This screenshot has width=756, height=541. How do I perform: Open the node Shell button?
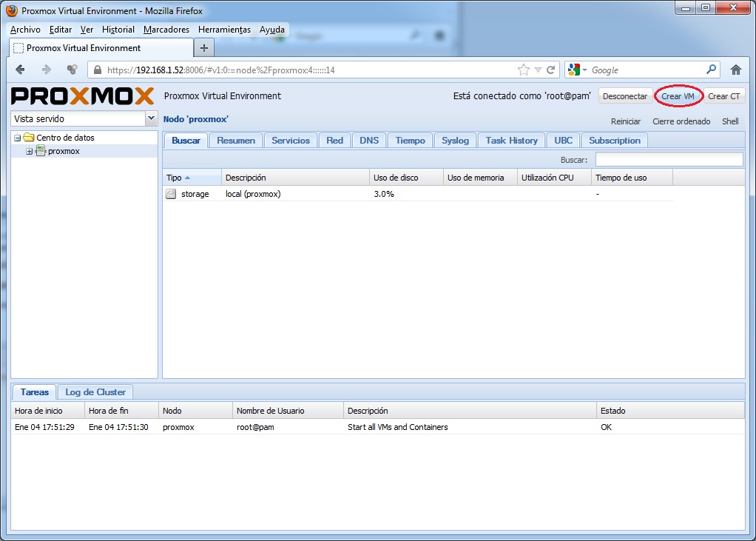click(730, 121)
